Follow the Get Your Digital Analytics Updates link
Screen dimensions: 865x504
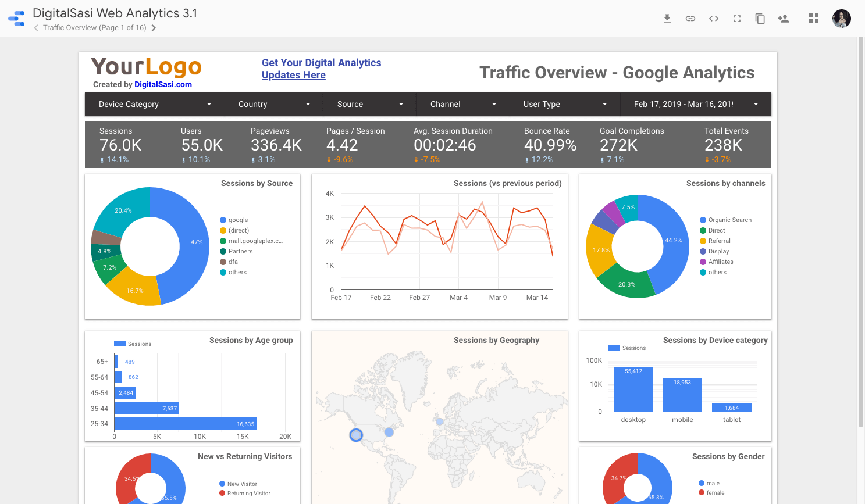click(322, 69)
